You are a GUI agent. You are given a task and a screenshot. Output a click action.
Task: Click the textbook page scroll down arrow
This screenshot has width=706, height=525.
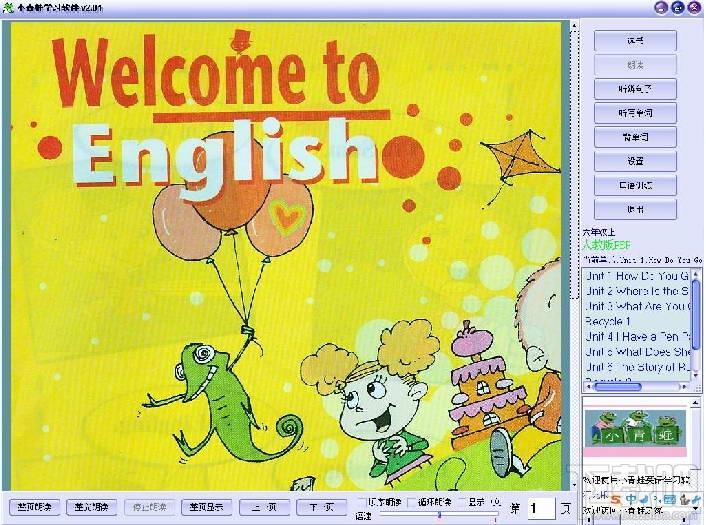click(x=574, y=485)
